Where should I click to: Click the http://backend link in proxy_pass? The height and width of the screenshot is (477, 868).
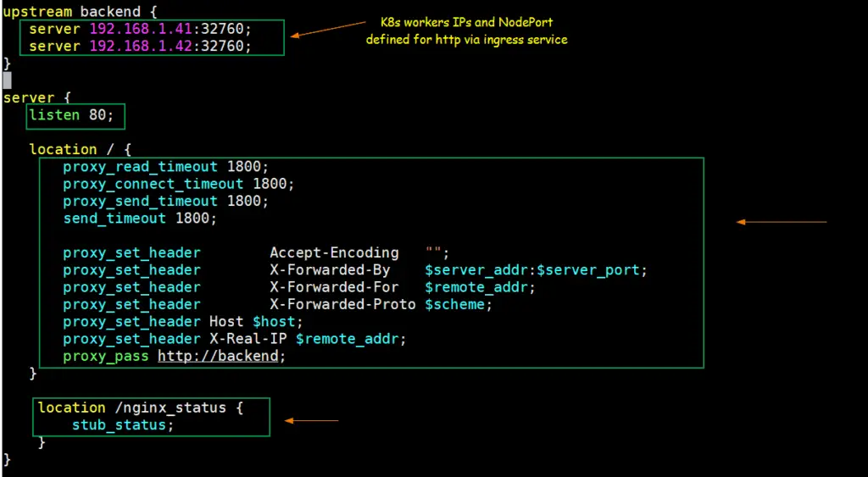point(220,356)
